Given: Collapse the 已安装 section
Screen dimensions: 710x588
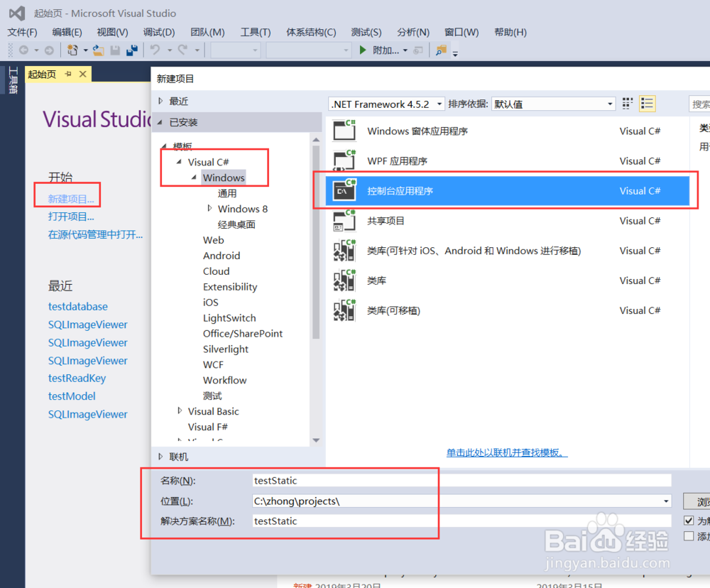Looking at the screenshot, I should (x=160, y=122).
